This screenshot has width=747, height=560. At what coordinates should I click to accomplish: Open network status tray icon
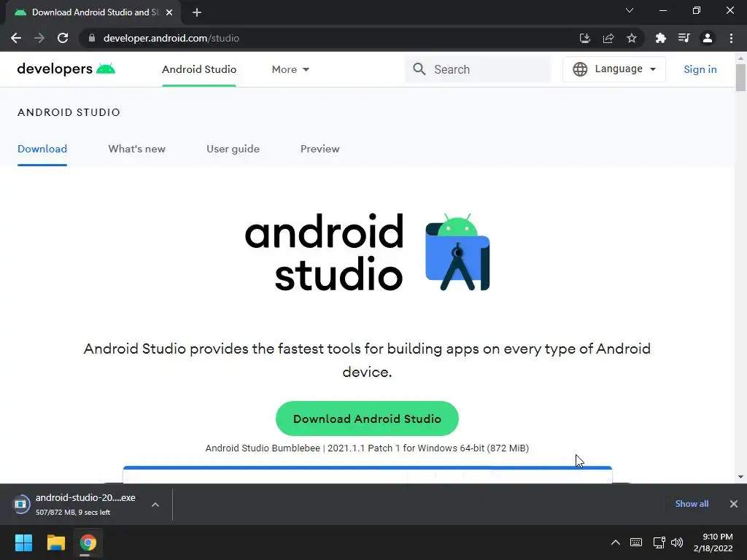coord(659,542)
